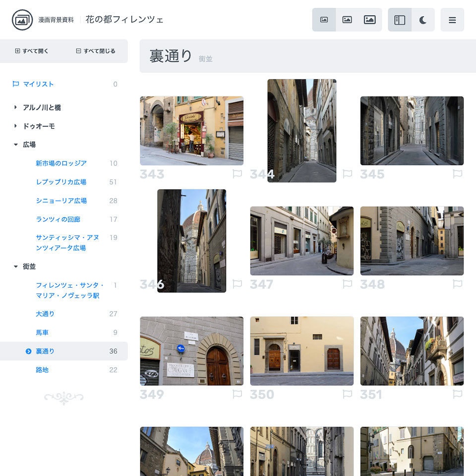This screenshot has width=476, height=476.
Task: Toggle the flag on photo 347
Action: click(348, 285)
